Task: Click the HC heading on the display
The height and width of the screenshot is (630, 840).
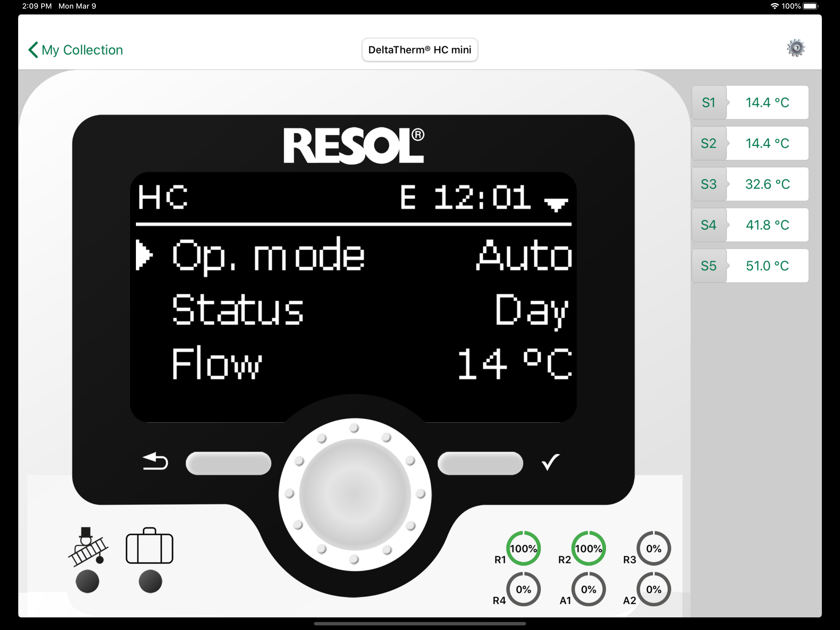Action: point(163,197)
